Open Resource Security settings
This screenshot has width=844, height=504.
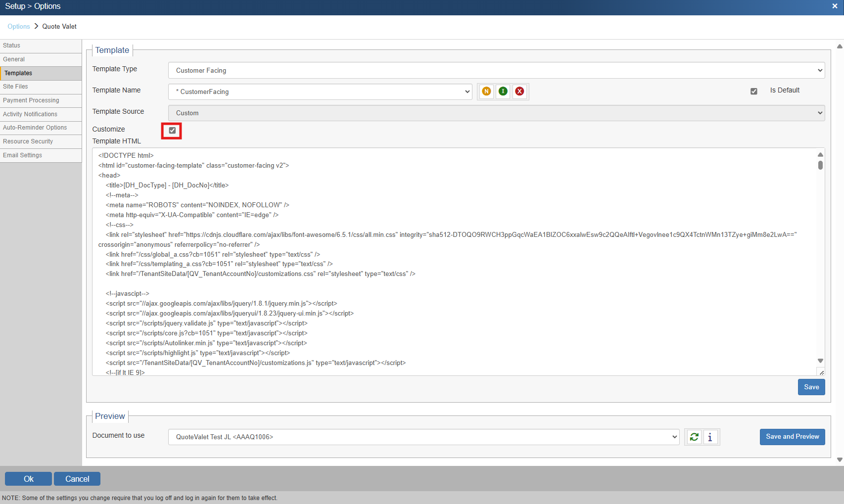click(41, 141)
